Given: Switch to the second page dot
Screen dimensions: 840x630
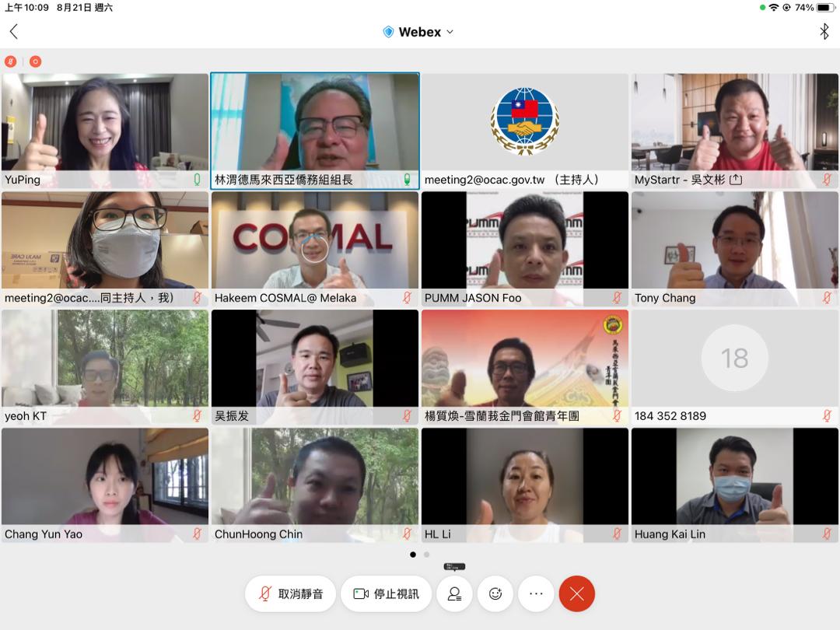Looking at the screenshot, I should [x=426, y=555].
